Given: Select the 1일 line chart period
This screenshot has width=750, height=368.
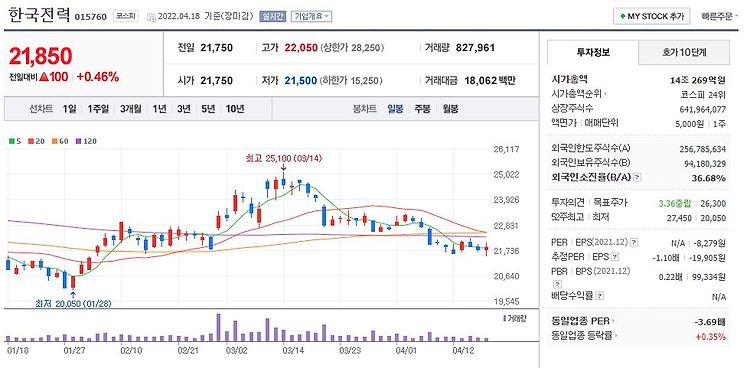Looking at the screenshot, I should [x=69, y=109].
